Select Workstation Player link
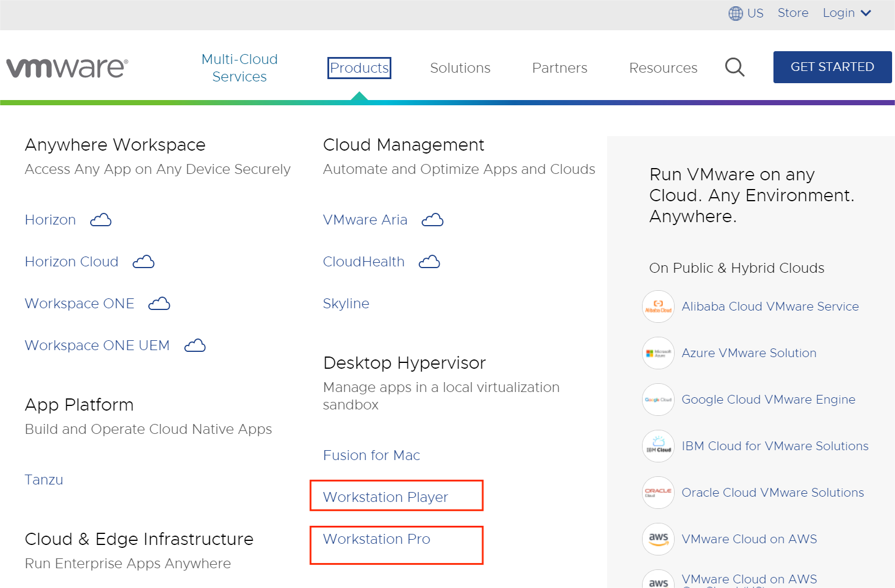 (386, 497)
